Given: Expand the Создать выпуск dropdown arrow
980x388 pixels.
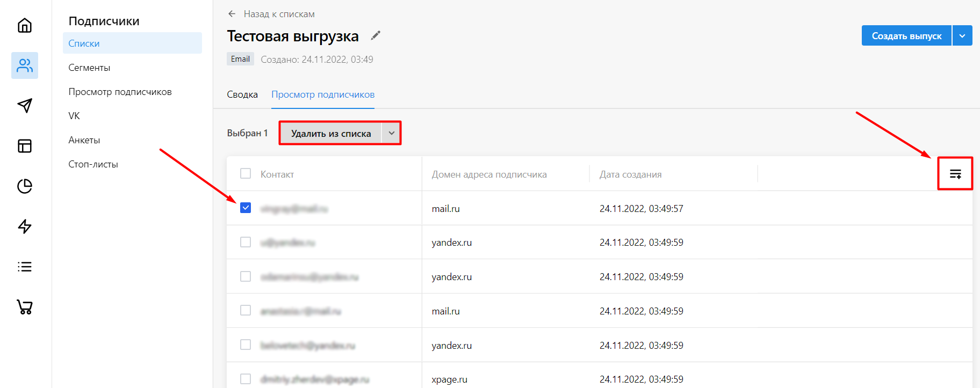Looking at the screenshot, I should pyautogui.click(x=962, y=36).
